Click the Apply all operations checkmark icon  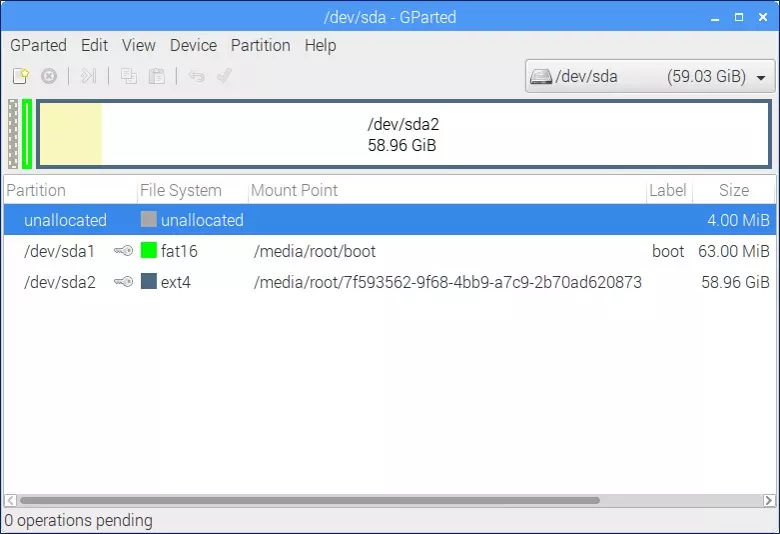coord(224,76)
